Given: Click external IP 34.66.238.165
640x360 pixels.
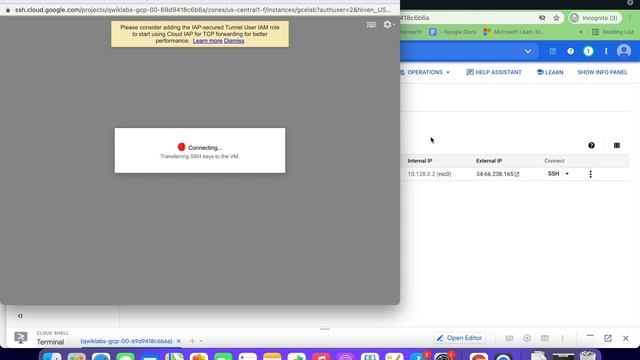Looking at the screenshot, I should [494, 174].
